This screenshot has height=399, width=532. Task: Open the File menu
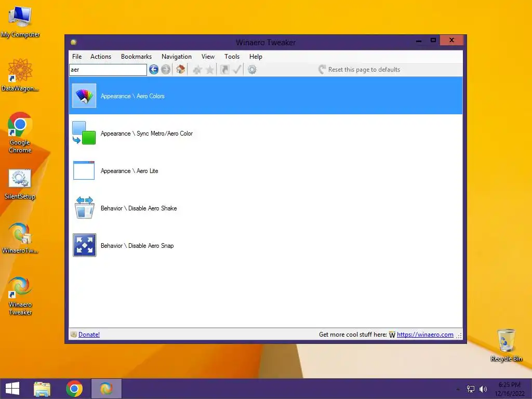click(x=77, y=57)
